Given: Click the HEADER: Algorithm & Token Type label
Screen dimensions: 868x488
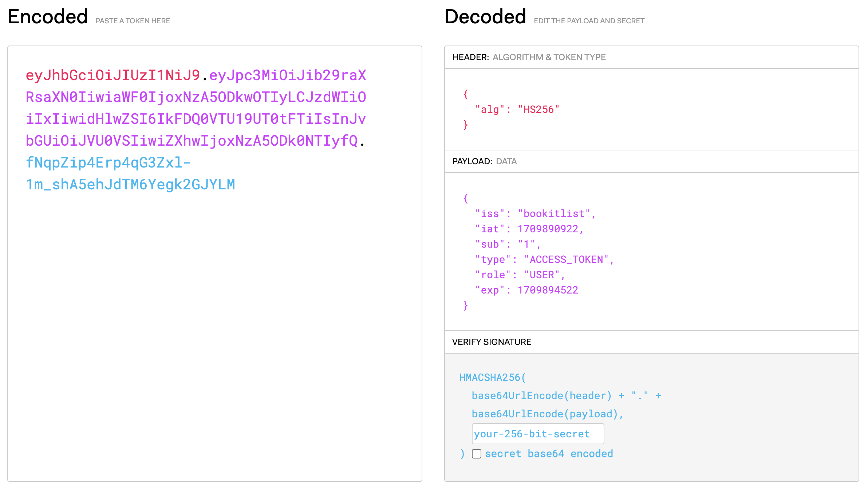Looking at the screenshot, I should click(529, 57).
